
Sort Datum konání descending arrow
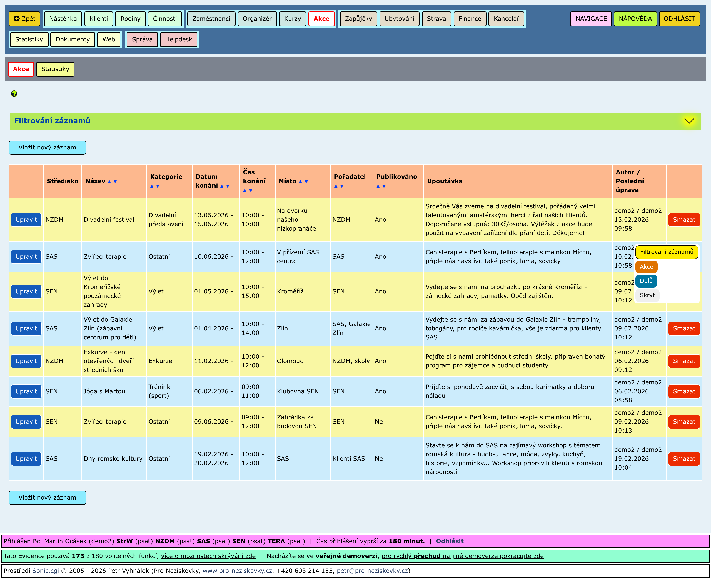point(228,186)
